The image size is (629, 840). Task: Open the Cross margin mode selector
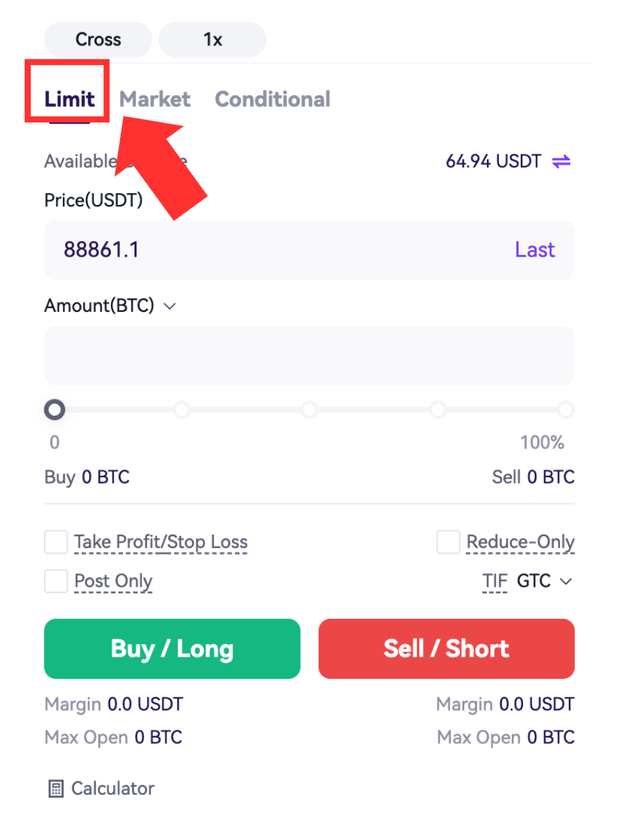(98, 40)
